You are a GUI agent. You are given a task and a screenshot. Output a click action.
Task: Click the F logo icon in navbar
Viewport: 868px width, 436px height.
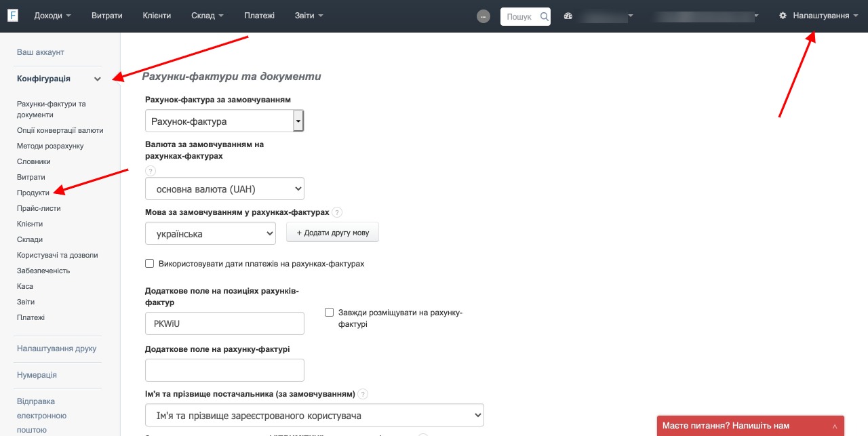coord(12,16)
